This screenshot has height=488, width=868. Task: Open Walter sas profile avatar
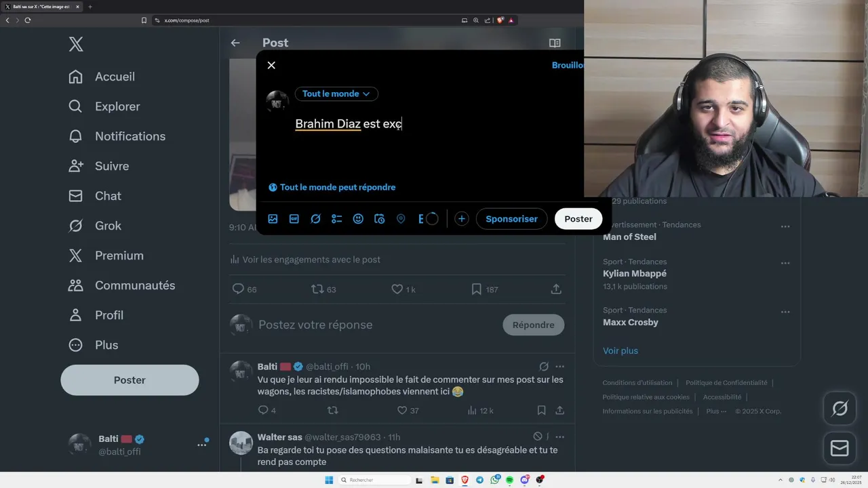tap(241, 443)
